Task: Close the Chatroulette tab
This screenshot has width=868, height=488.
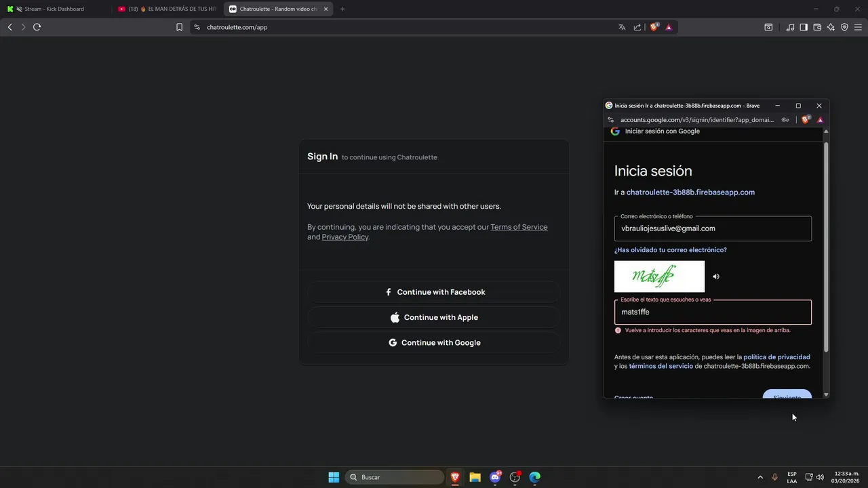Action: click(326, 9)
